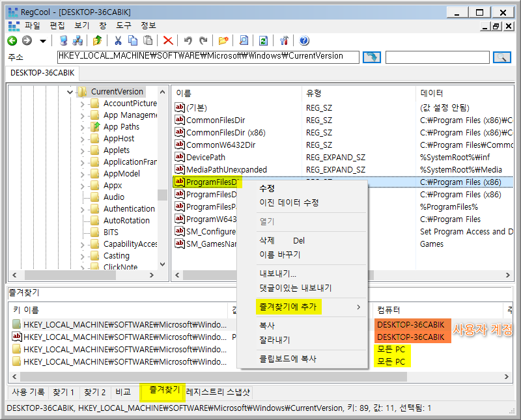Sort by the 이름 column header
The height and width of the screenshot is (420, 521).
coord(236,93)
